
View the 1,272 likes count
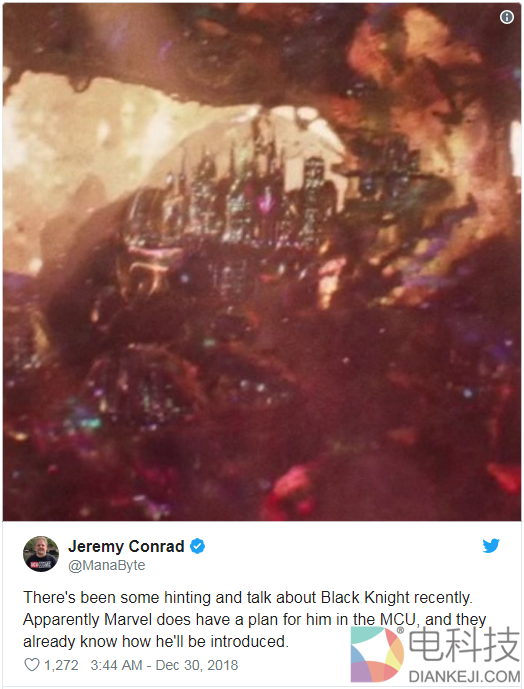click(x=61, y=665)
